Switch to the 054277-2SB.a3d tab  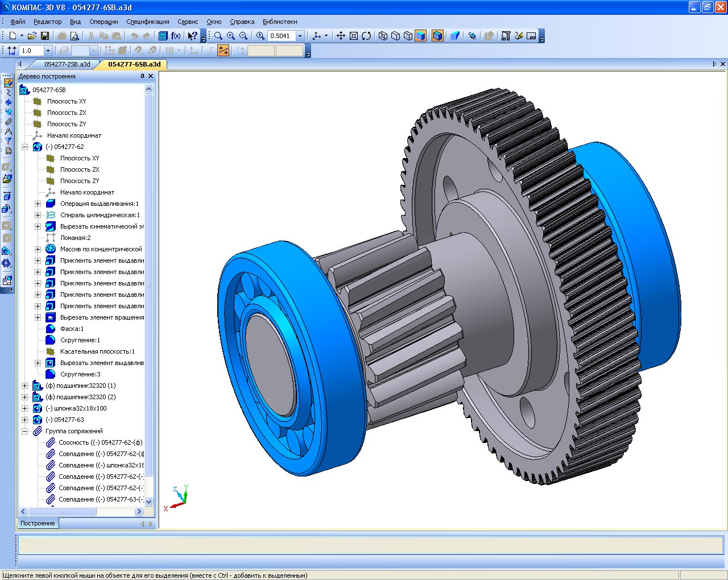pyautogui.click(x=67, y=64)
